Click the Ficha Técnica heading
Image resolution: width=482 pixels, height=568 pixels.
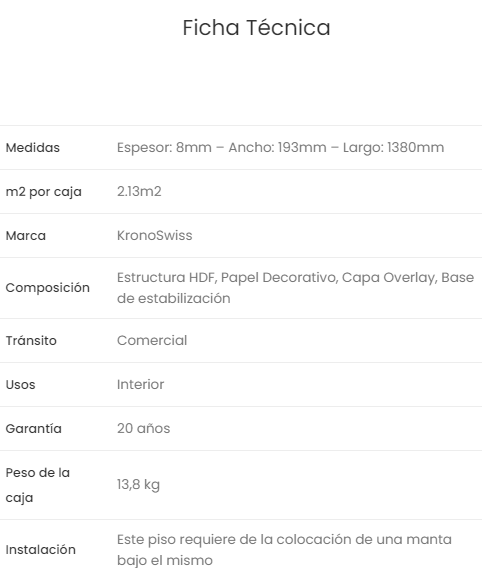(256, 28)
